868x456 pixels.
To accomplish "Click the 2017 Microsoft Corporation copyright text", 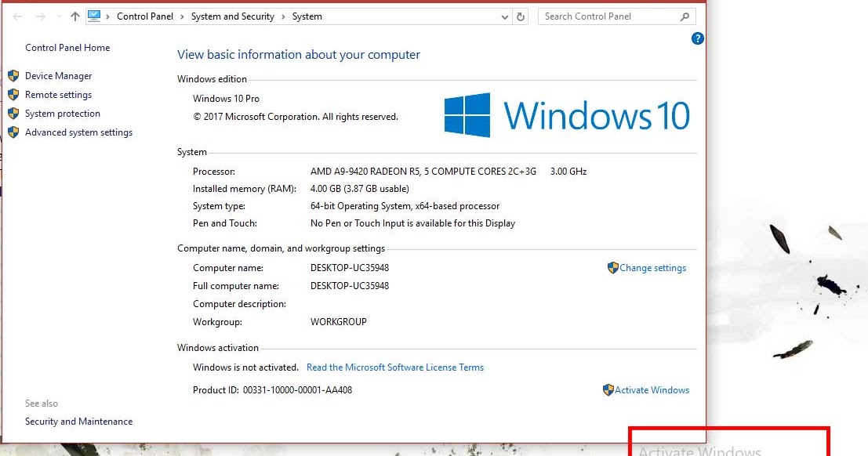I will [x=296, y=117].
